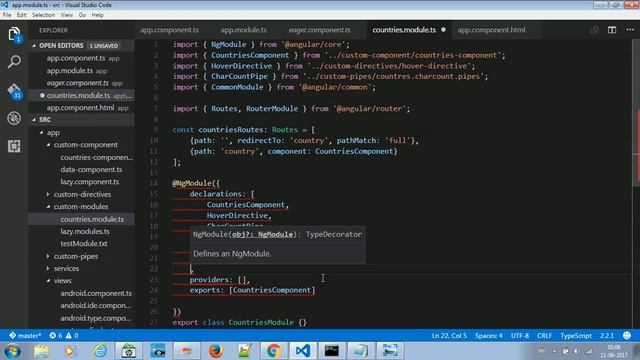640x360 pixels.
Task: Switch to the app.module.ts tab
Action: (244, 30)
